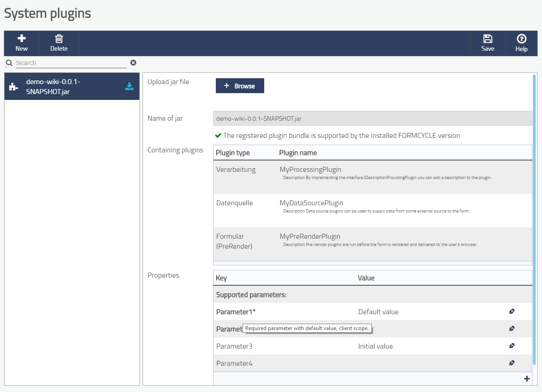Clear the search with the X icon

[x=133, y=63]
